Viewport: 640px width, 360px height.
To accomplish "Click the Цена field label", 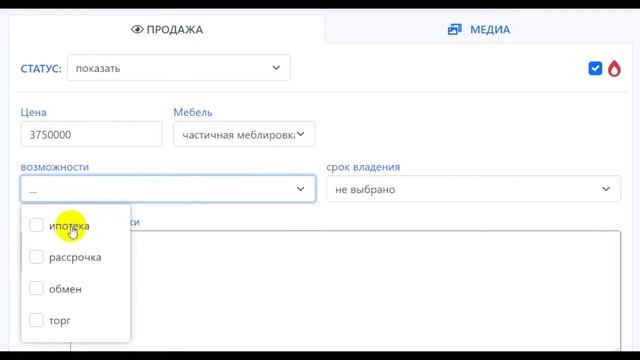I will point(33,112).
